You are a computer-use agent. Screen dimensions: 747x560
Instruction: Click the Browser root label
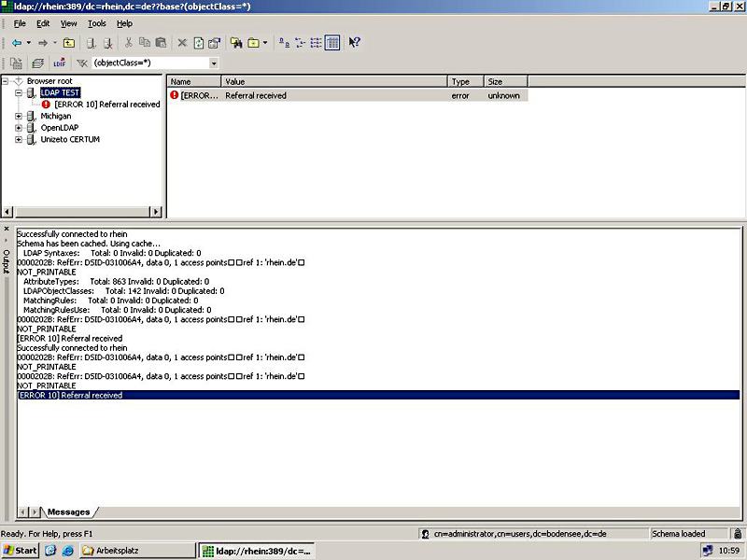(49, 81)
